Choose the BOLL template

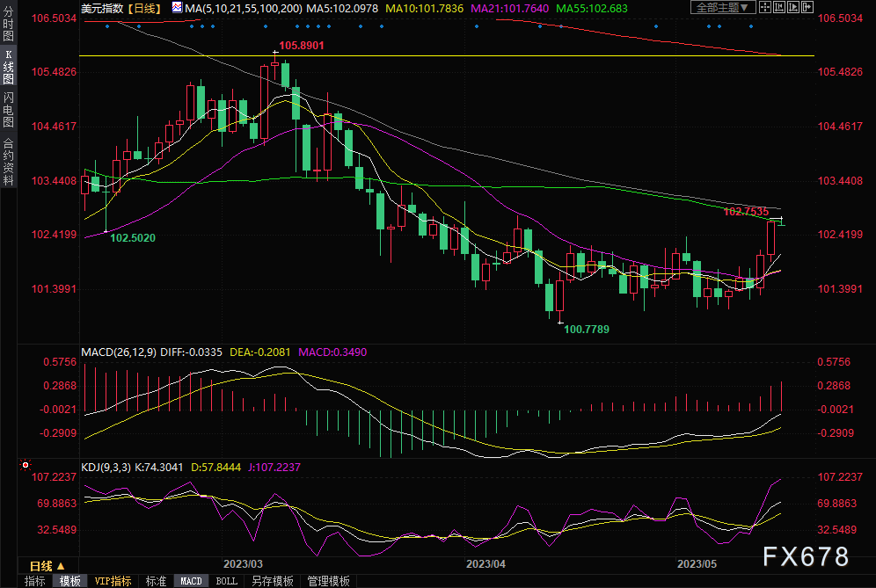pyautogui.click(x=226, y=581)
